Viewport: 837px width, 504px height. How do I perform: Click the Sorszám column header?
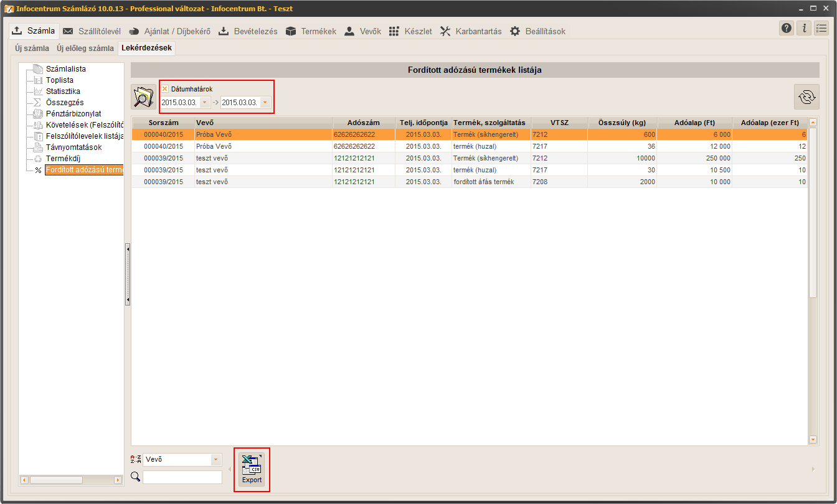(x=163, y=123)
